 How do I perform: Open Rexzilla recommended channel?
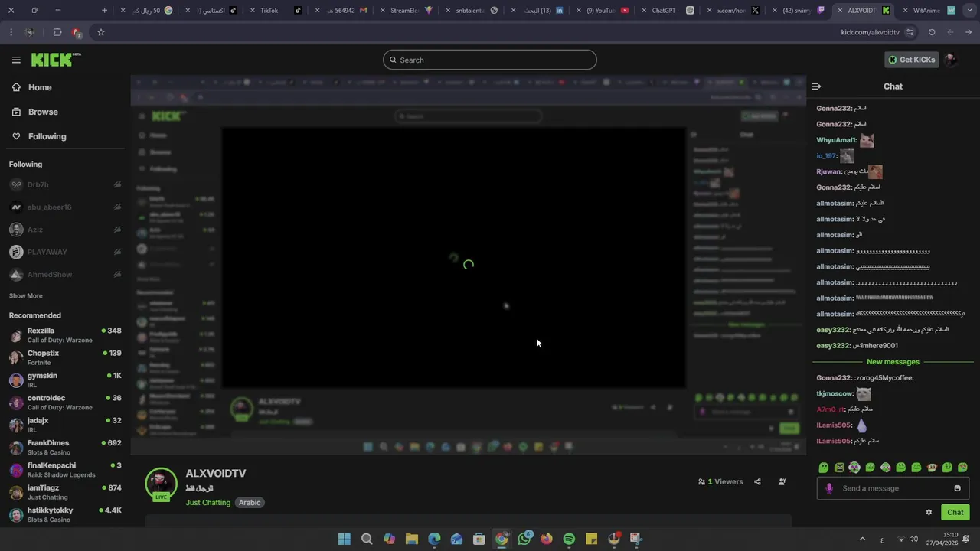(x=65, y=335)
